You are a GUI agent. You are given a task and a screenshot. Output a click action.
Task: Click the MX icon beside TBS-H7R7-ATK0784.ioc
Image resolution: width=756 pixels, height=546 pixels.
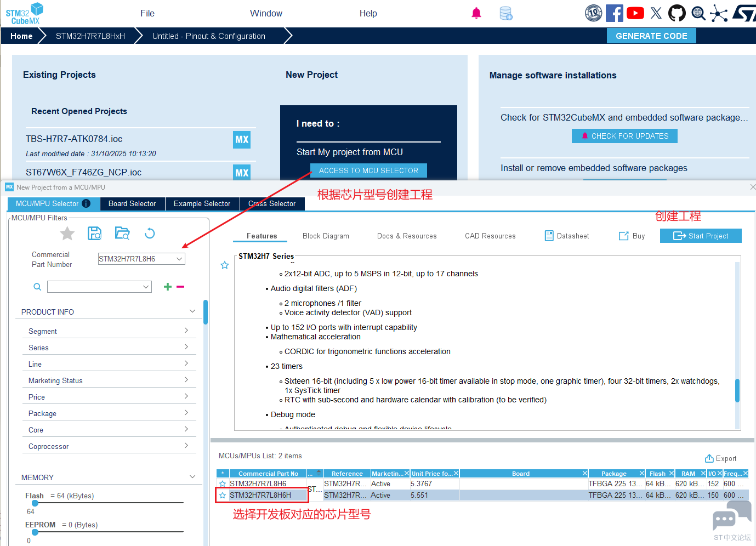coord(242,139)
